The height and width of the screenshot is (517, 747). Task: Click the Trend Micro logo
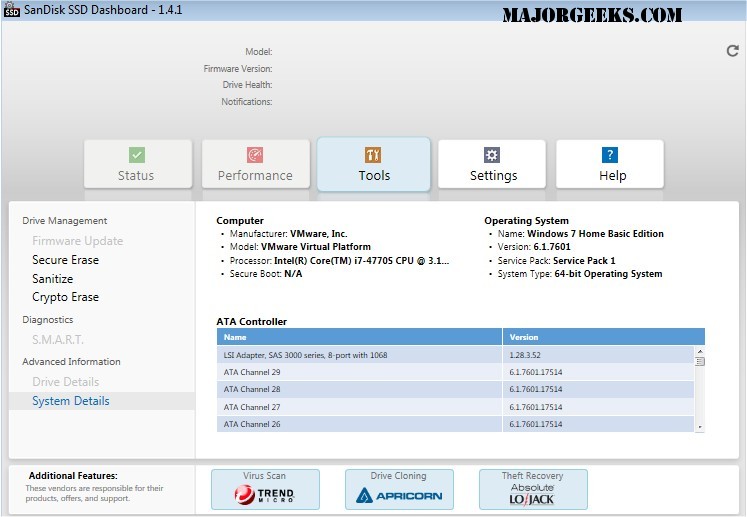[x=264, y=495]
